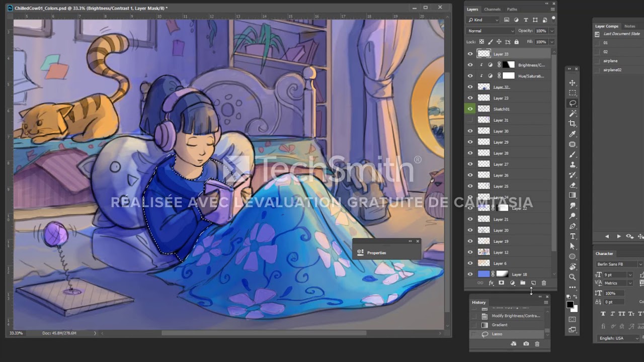Select the Eyedropper tool
This screenshot has width=644, height=362.
tap(573, 134)
